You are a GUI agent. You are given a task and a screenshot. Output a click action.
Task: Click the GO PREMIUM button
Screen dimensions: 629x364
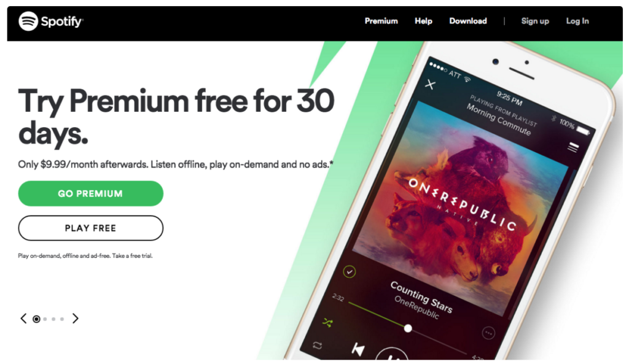point(91,193)
